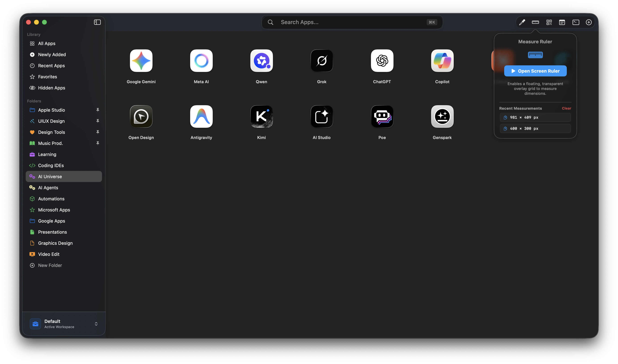Image resolution: width=618 pixels, height=364 pixels.
Task: Open the AI Agents folder
Action: [x=64, y=187]
